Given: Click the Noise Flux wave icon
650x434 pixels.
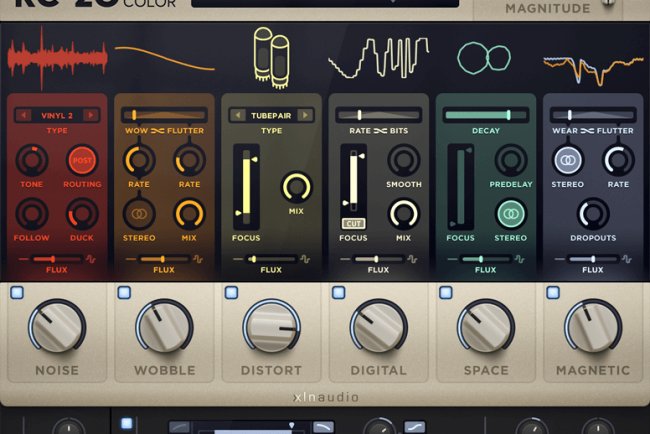Looking at the screenshot, I should [x=91, y=259].
